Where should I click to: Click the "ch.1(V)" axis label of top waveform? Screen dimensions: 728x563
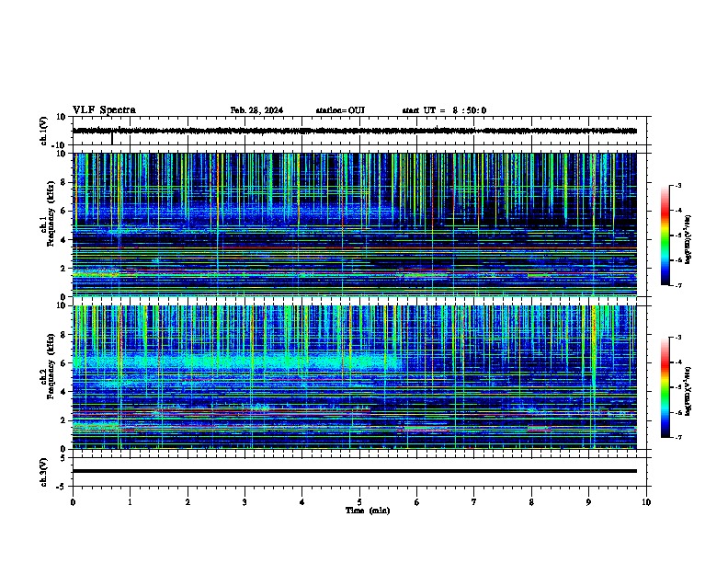click(x=44, y=131)
